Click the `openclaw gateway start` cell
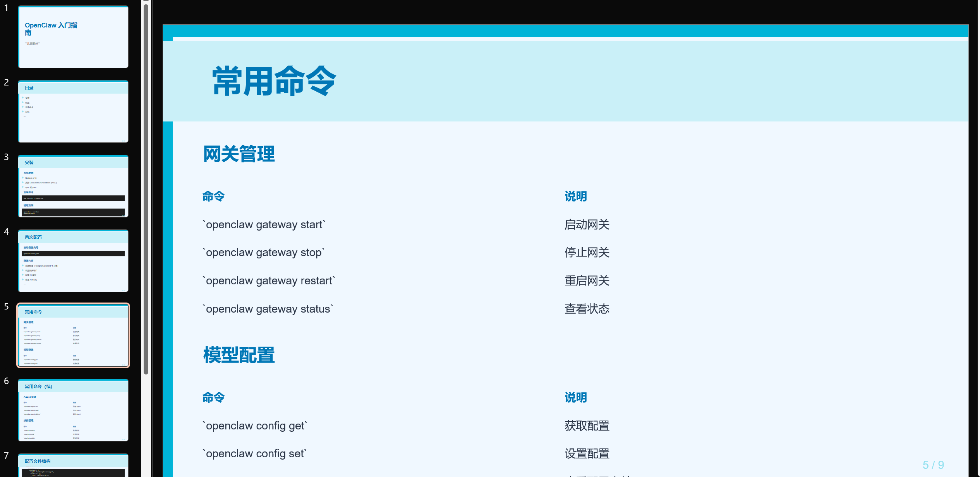The image size is (980, 477). click(x=264, y=225)
